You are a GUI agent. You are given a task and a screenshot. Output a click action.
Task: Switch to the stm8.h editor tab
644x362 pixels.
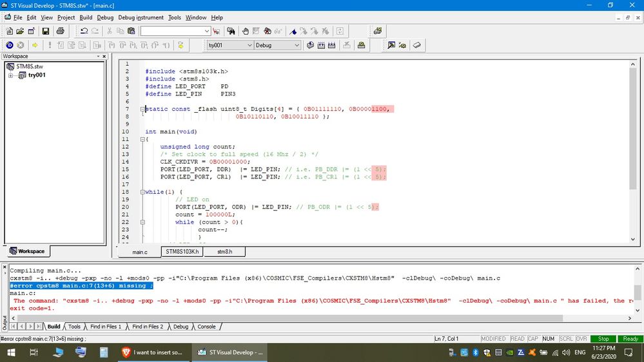(225, 252)
